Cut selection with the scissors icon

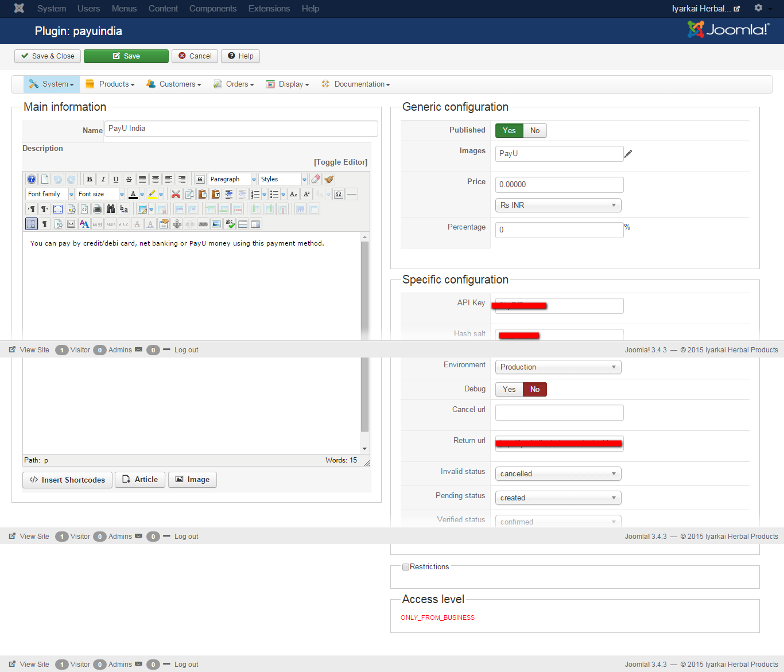(176, 194)
